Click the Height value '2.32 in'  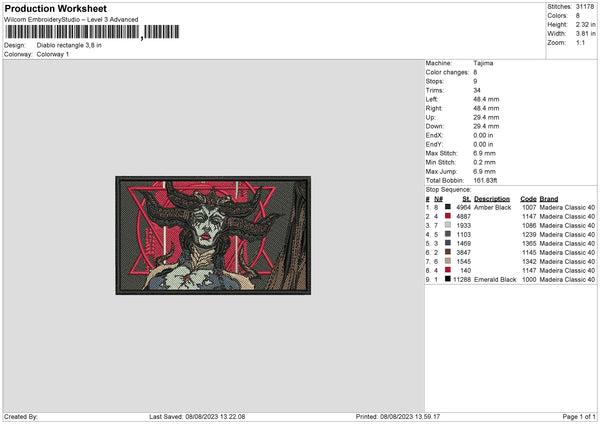coord(585,24)
